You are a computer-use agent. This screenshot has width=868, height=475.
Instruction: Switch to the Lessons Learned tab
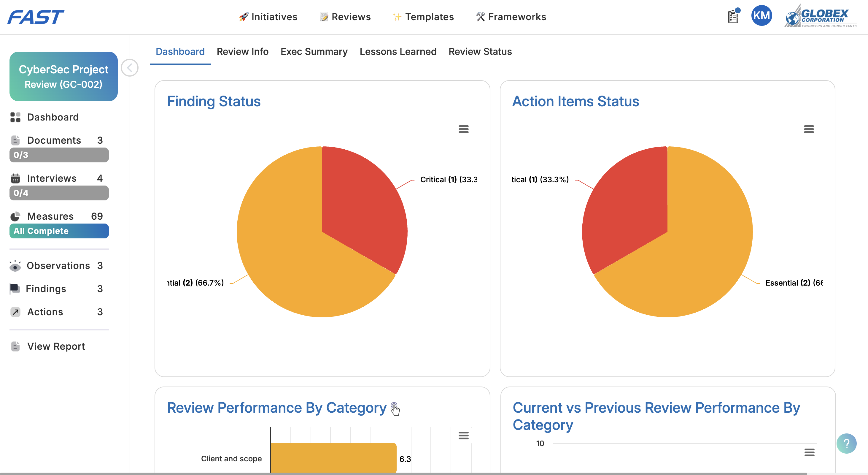[x=398, y=52]
